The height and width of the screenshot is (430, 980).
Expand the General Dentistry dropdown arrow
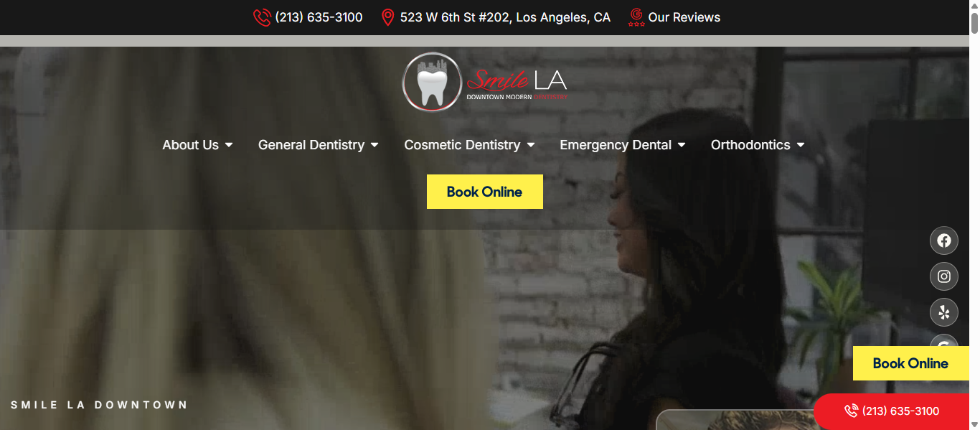tap(374, 145)
